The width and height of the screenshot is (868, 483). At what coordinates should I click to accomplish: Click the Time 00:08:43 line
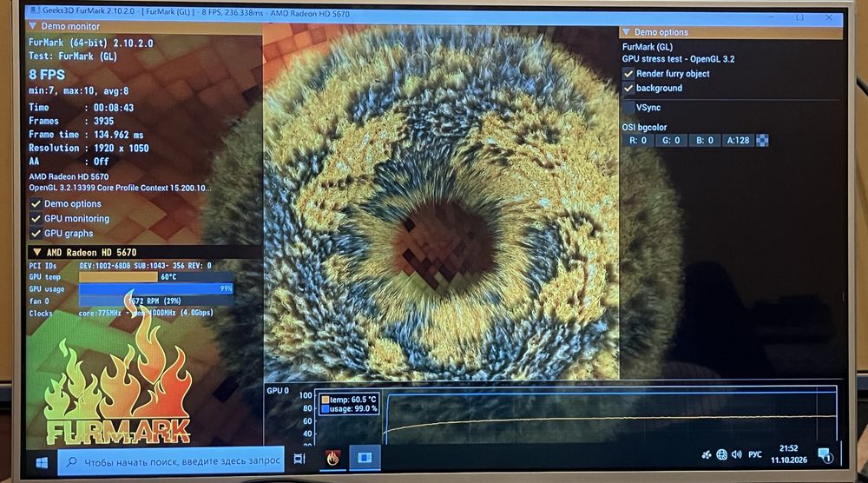point(82,108)
